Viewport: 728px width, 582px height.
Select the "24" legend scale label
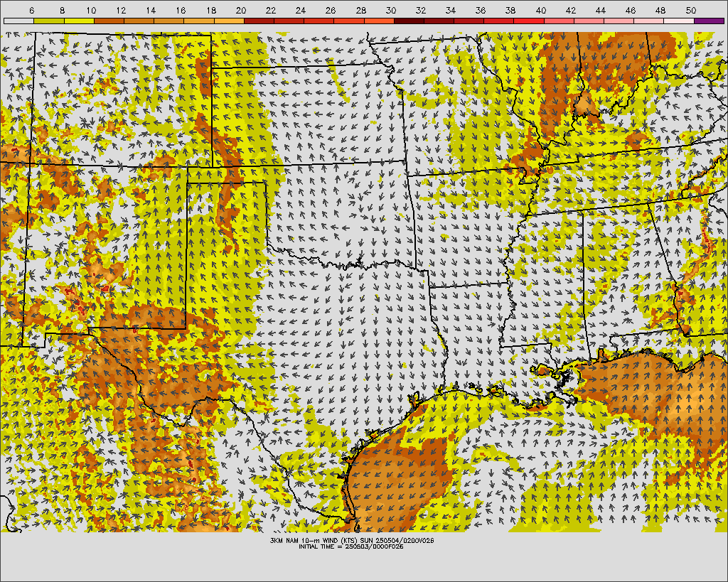pos(301,10)
